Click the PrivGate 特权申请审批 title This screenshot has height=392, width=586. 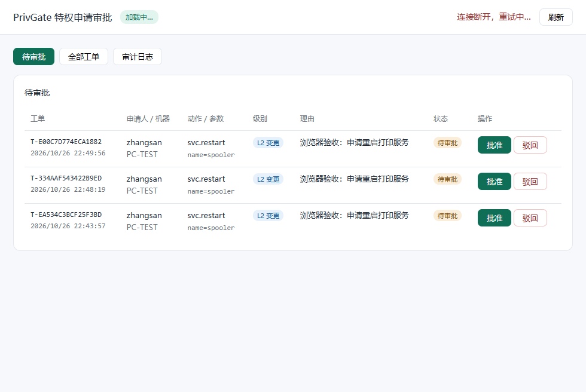tap(63, 17)
